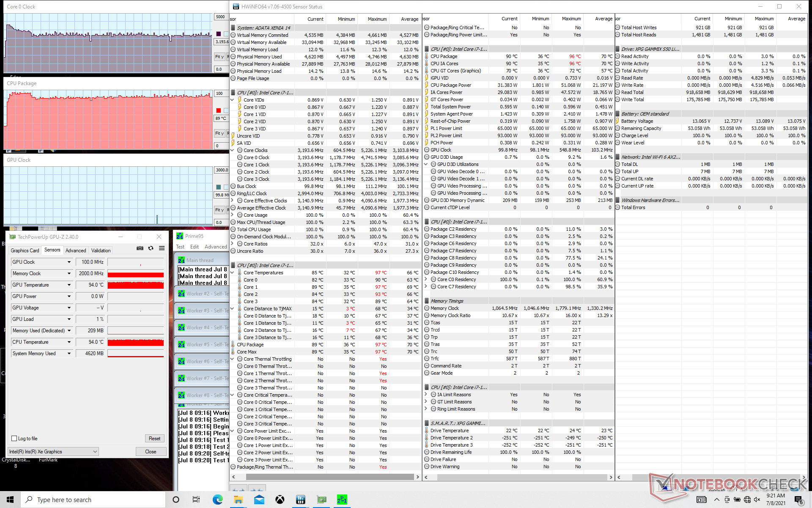Collapse the Core VIDs tree group
This screenshot has height=508, width=812.
(x=232, y=100)
